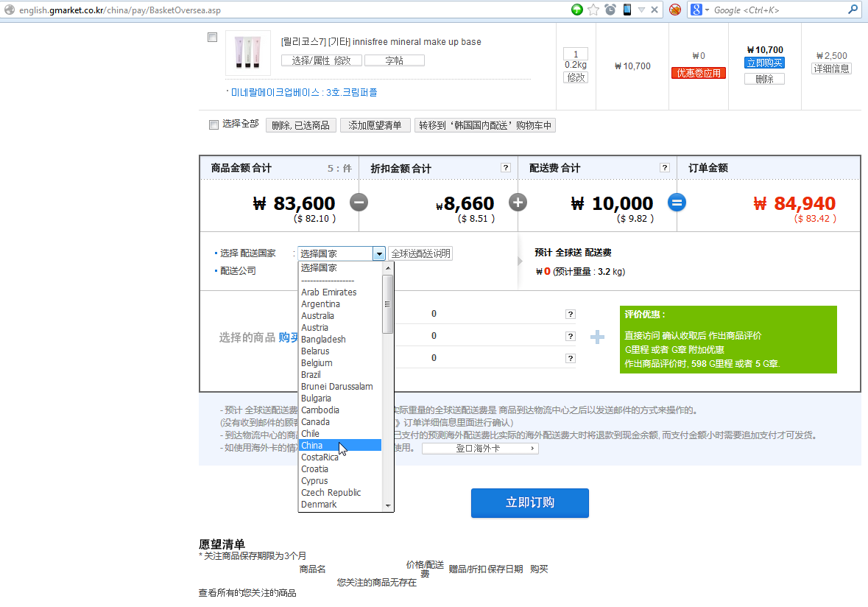Select Bulgaria in country list

tap(340, 399)
